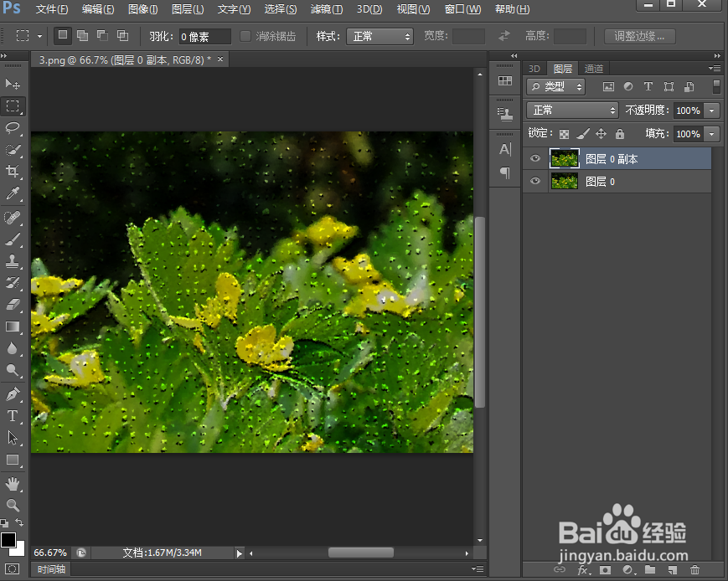Open the 填充 fill slider arrow
Screen dimensions: 728x581
712,134
